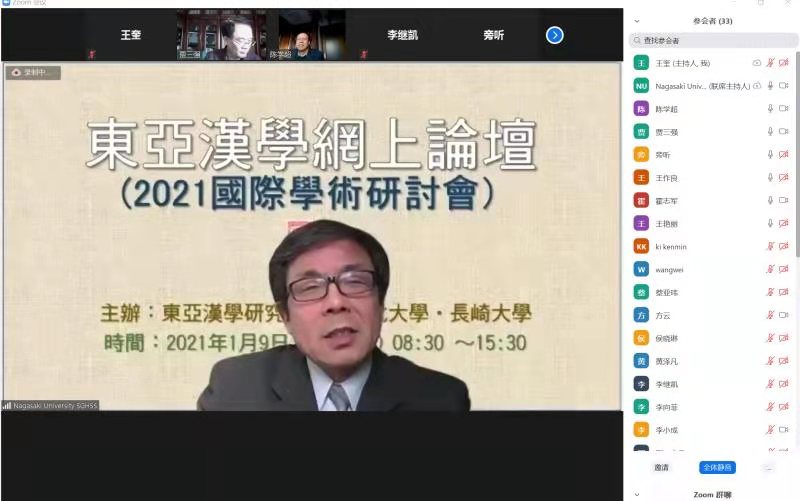The width and height of the screenshot is (800, 501).
Task: Click the microphone icon for 陈学超
Action: [770, 108]
